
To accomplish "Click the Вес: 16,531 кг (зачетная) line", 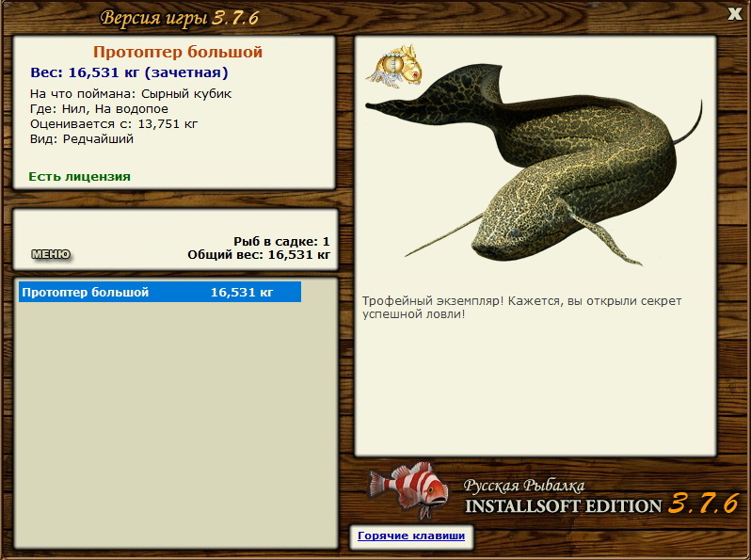I will point(129,72).
